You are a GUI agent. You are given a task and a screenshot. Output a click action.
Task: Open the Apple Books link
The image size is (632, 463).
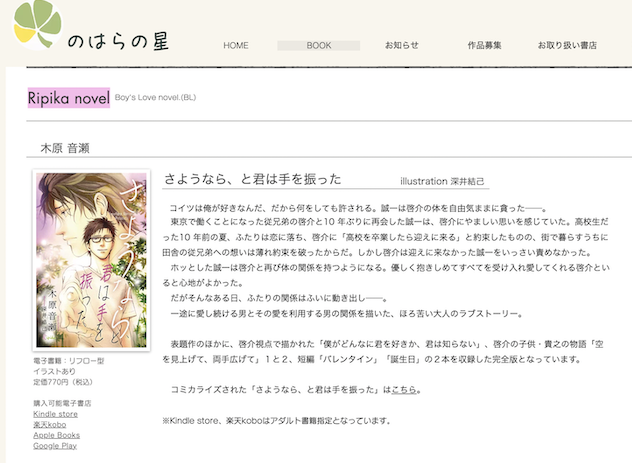(x=56, y=435)
